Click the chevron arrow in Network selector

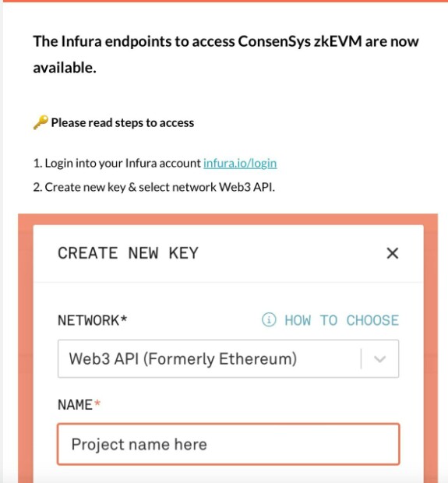379,359
